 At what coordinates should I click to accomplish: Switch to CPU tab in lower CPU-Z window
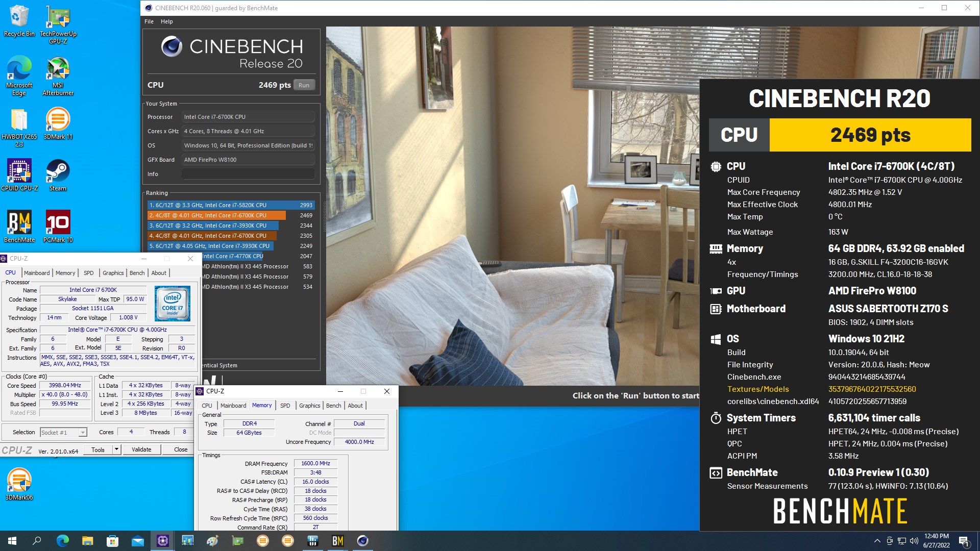(207, 406)
